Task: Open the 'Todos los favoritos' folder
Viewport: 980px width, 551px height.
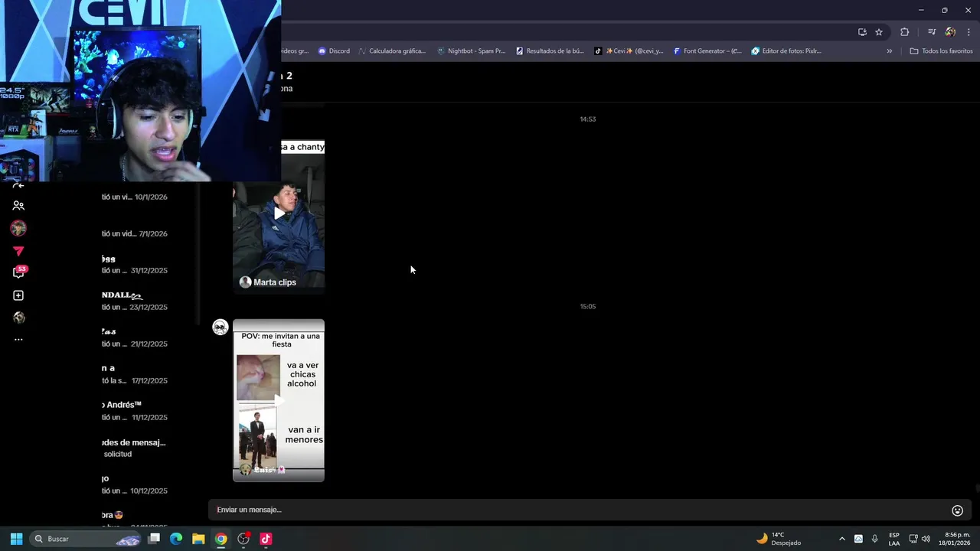Action: click(x=941, y=51)
